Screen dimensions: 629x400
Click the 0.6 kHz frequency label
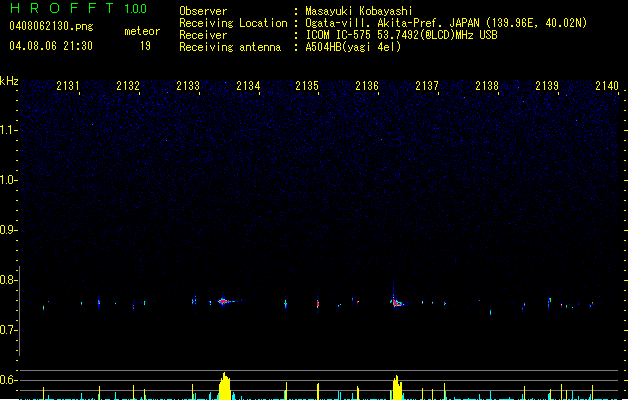pyautogui.click(x=9, y=380)
